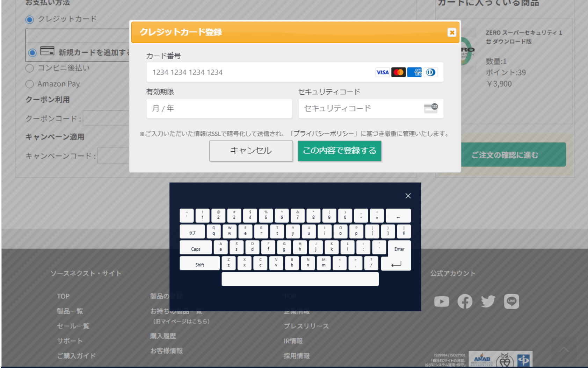Open the ご購入ガイド footer link
Viewport: 588px width, 368px height.
76,356
